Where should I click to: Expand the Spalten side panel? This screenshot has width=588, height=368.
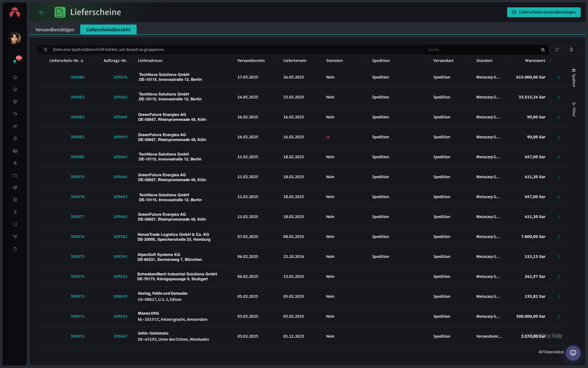(574, 78)
